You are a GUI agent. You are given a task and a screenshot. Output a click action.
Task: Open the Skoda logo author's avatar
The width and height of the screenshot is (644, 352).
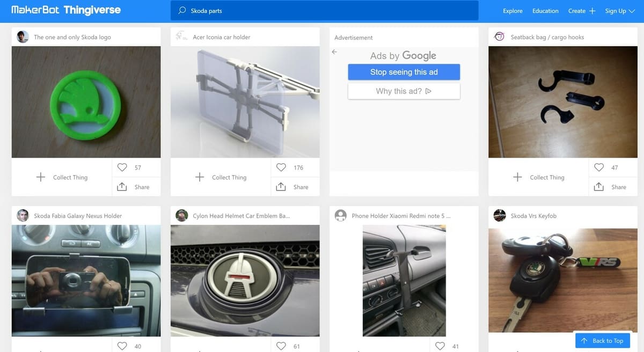pyautogui.click(x=23, y=36)
